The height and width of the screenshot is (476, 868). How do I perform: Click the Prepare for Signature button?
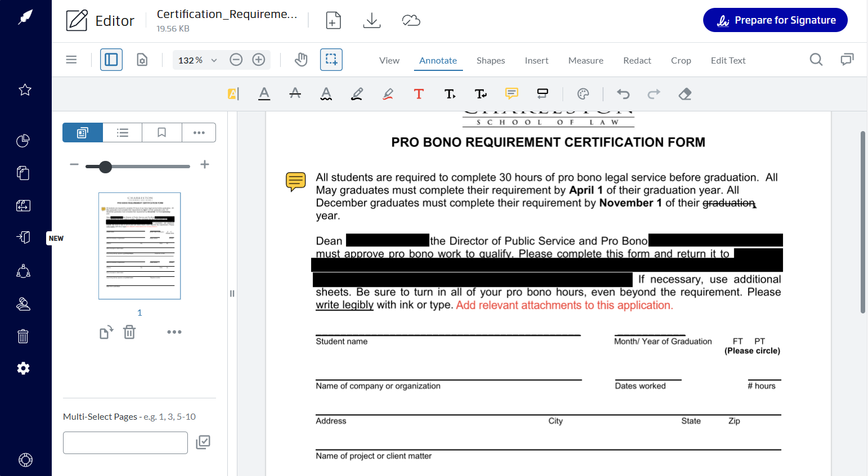[x=775, y=20]
